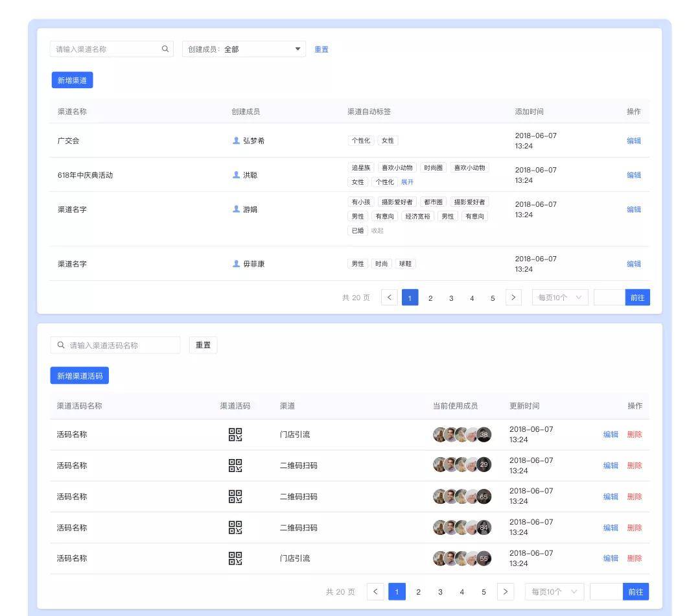
Task: Go to previous page in channel table pagination
Action: (x=390, y=298)
